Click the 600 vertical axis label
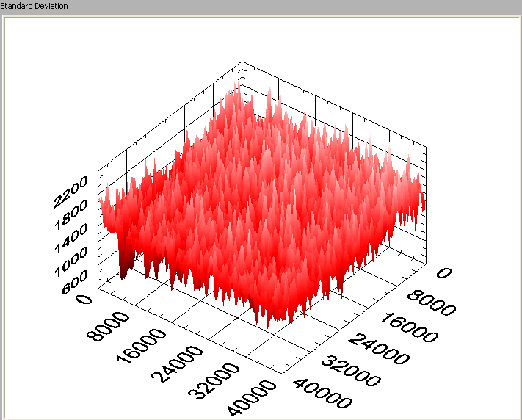Image resolution: width=522 pixels, height=420 pixels. [75, 282]
